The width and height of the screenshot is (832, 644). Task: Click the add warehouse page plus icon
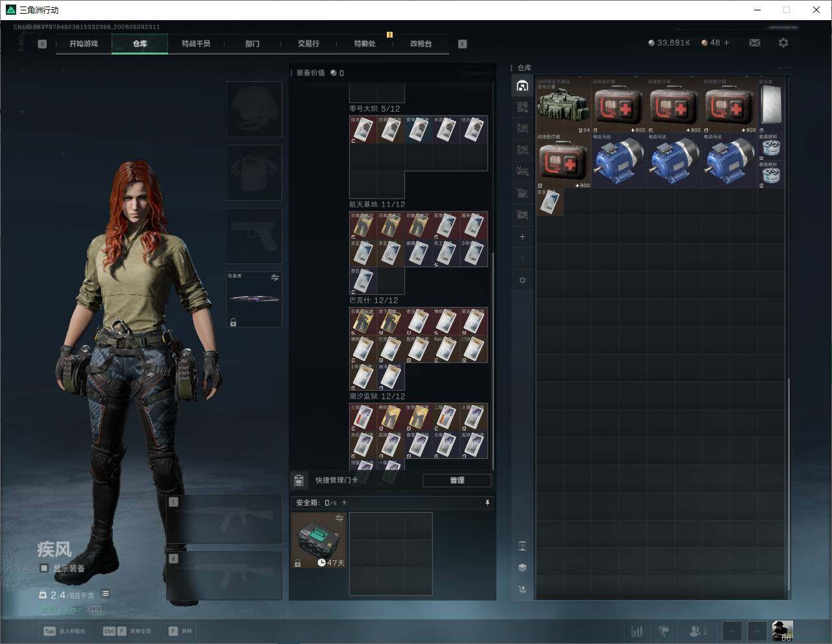(x=522, y=237)
